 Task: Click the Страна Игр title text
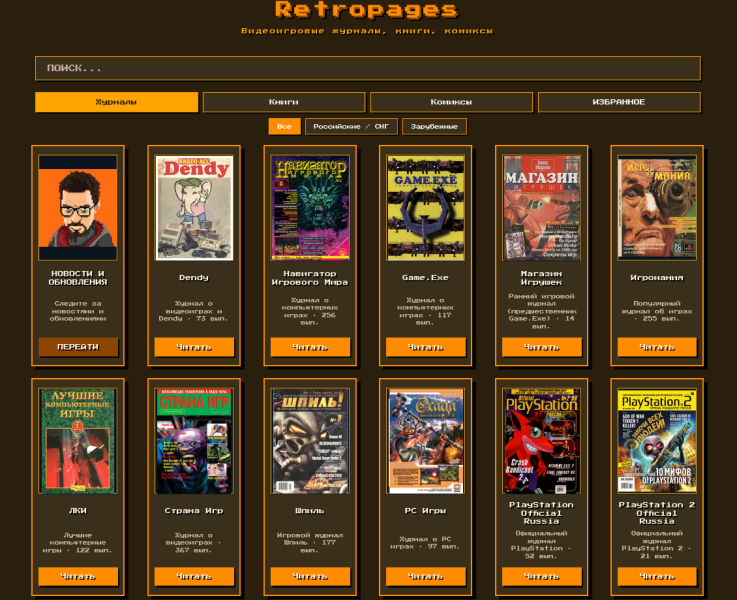pyautogui.click(x=194, y=511)
